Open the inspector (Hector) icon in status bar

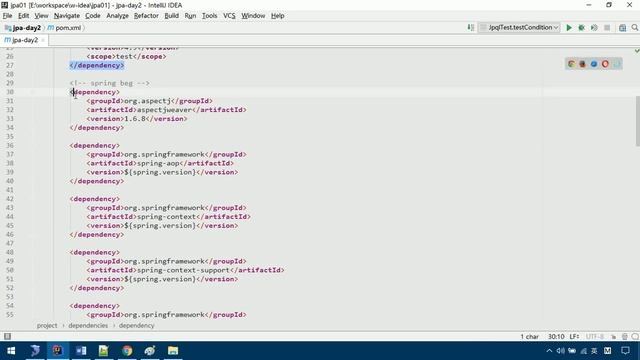(624, 337)
